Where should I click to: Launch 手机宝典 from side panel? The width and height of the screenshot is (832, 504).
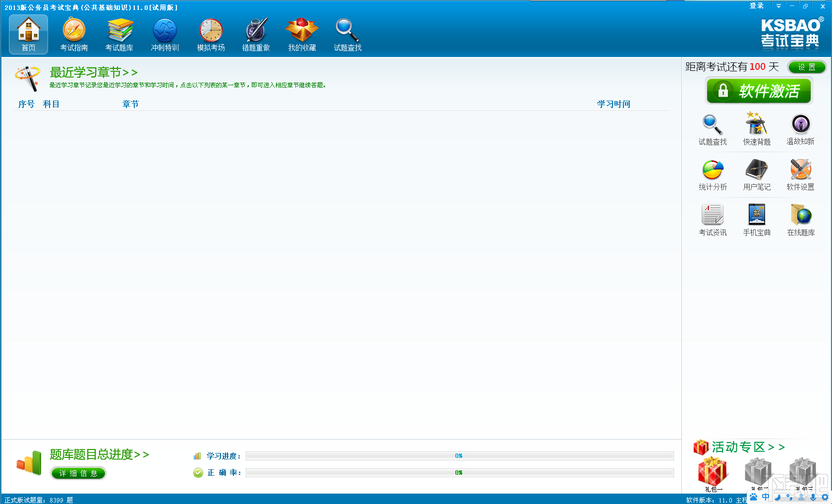757,220
